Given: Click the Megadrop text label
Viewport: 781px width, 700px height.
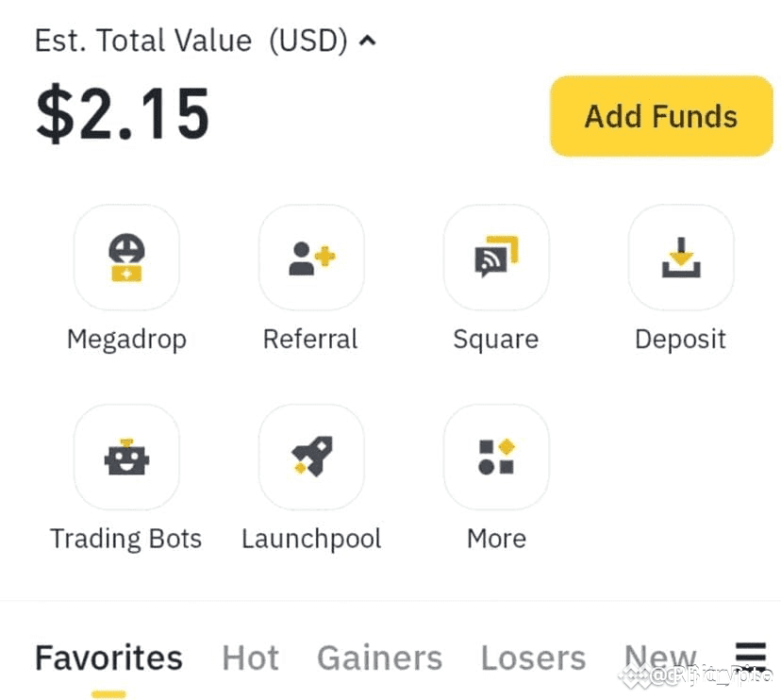Looking at the screenshot, I should tap(126, 340).
